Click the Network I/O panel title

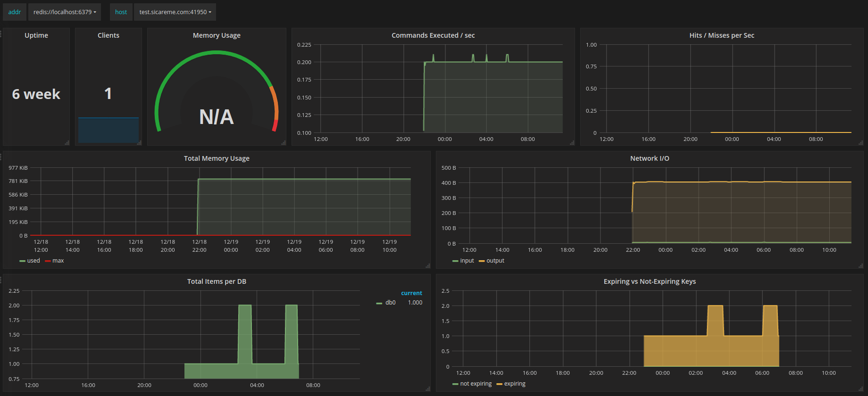tap(650, 158)
